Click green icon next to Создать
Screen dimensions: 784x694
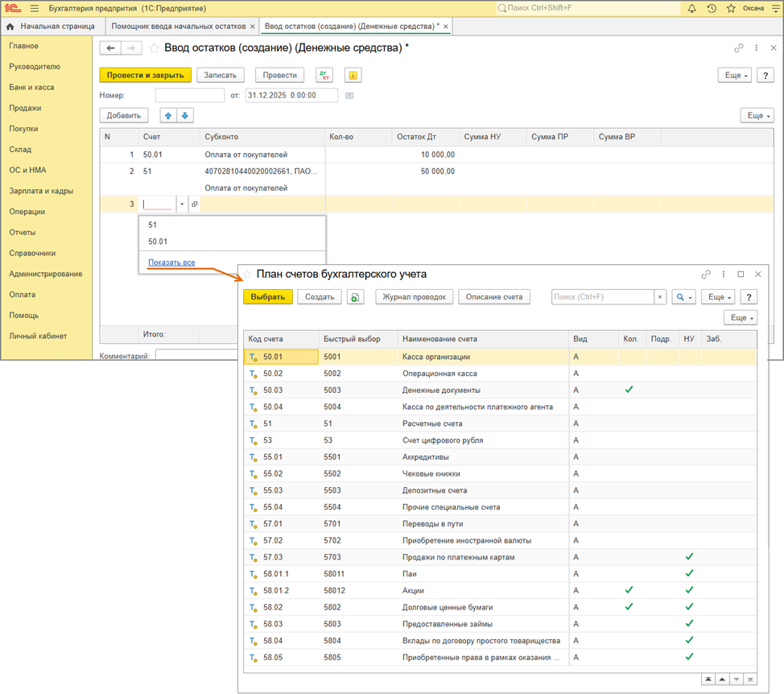click(x=355, y=297)
